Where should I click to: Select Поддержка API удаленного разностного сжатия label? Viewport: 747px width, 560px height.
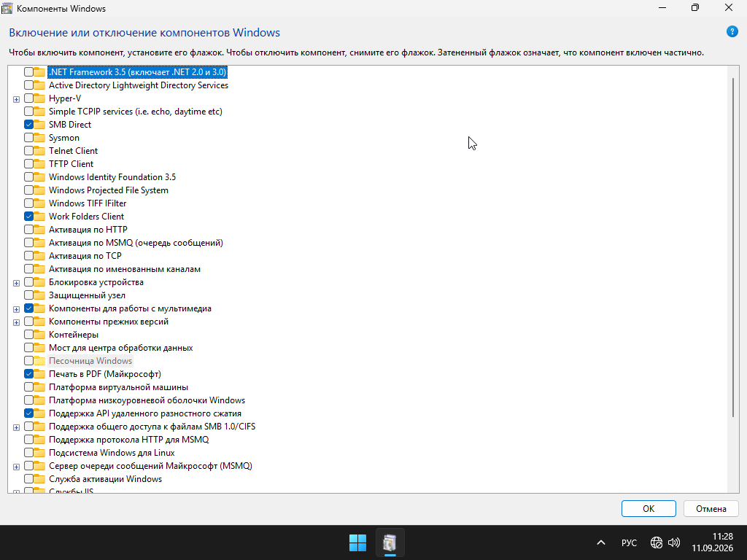[145, 413]
